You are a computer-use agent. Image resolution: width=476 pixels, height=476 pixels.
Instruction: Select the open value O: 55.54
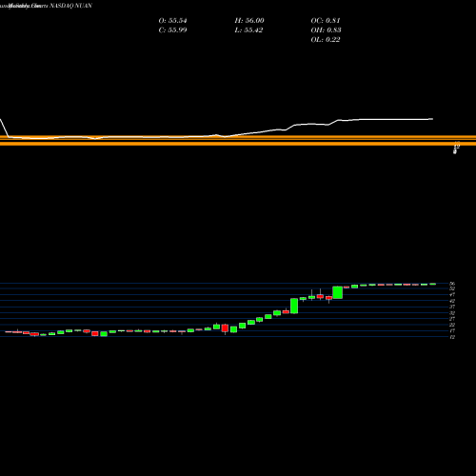[172, 21]
